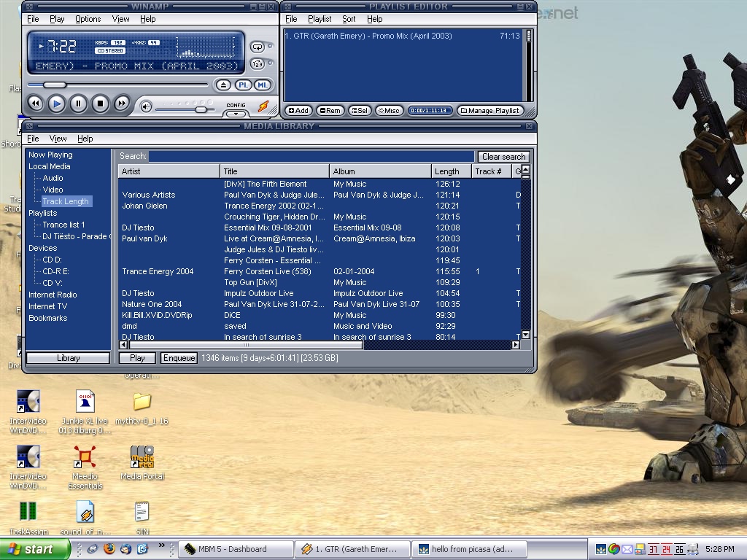747x560 pixels.
Task: Open the View menu in Media Library
Action: coord(58,139)
